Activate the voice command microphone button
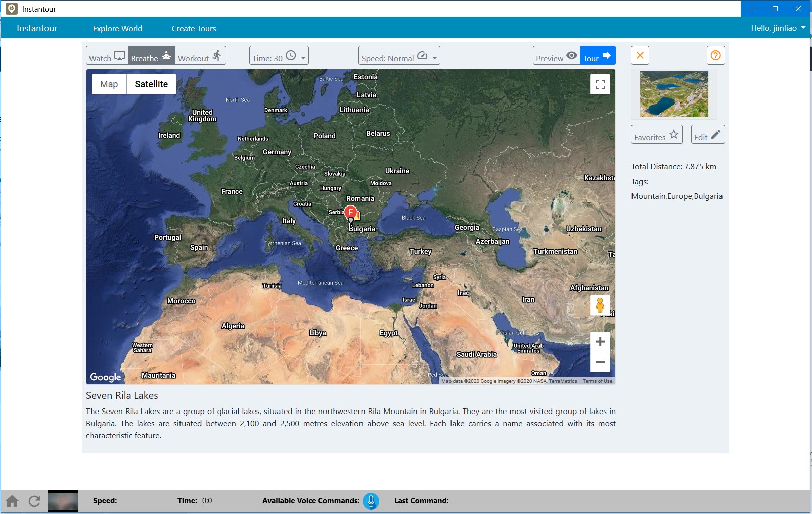The image size is (812, 514). tap(371, 501)
